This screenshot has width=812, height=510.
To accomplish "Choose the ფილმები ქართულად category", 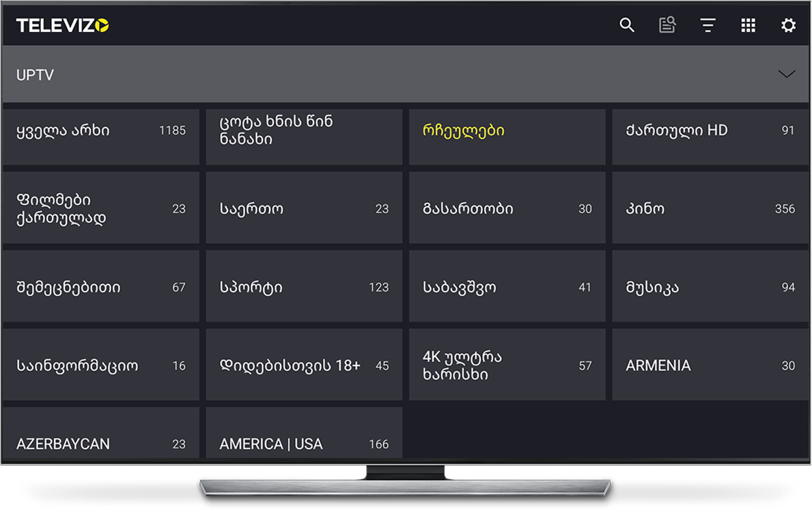I will 101,208.
